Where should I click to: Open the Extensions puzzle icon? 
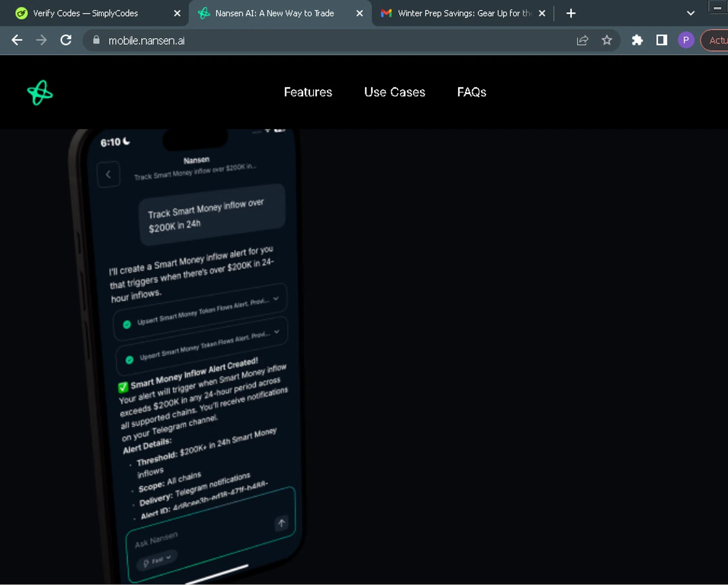[x=637, y=40]
